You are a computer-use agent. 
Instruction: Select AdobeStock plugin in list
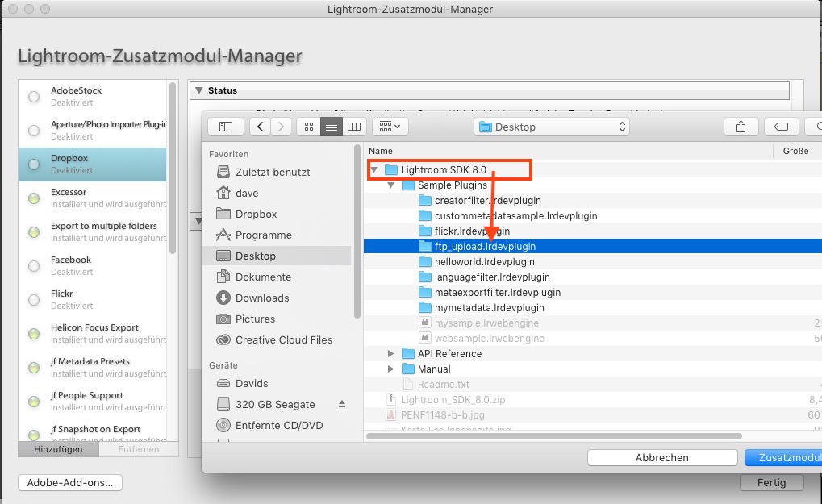tap(93, 97)
